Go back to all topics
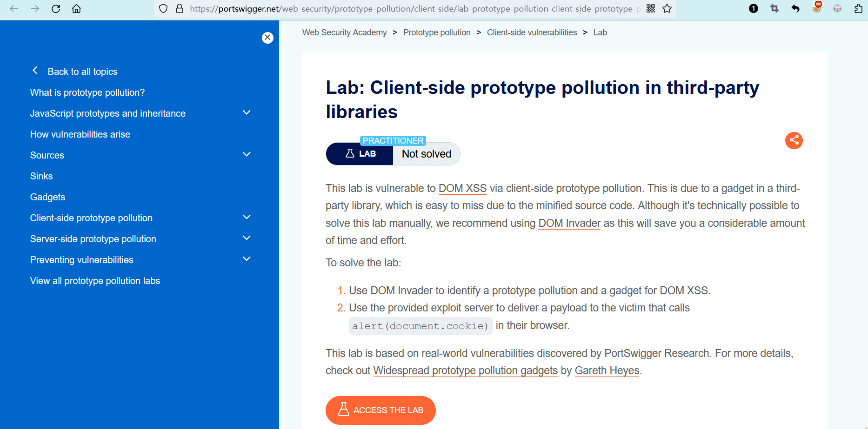This screenshot has height=429, width=868. click(82, 72)
